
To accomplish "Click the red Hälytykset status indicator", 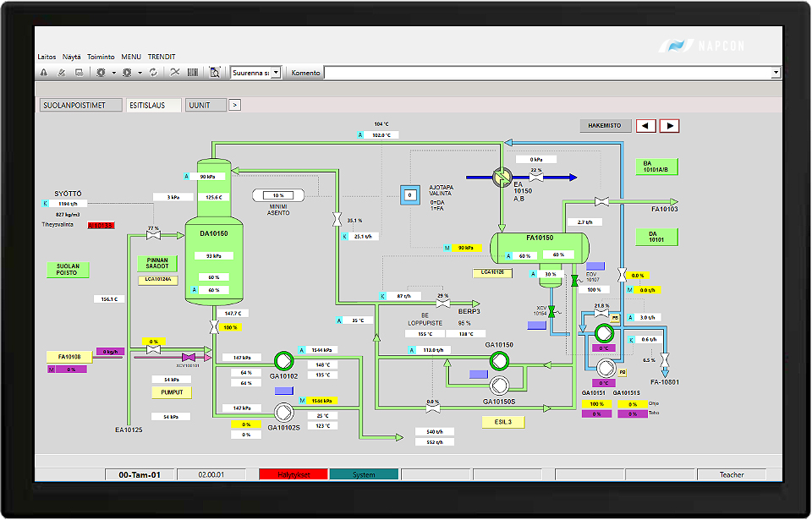I will (294, 474).
